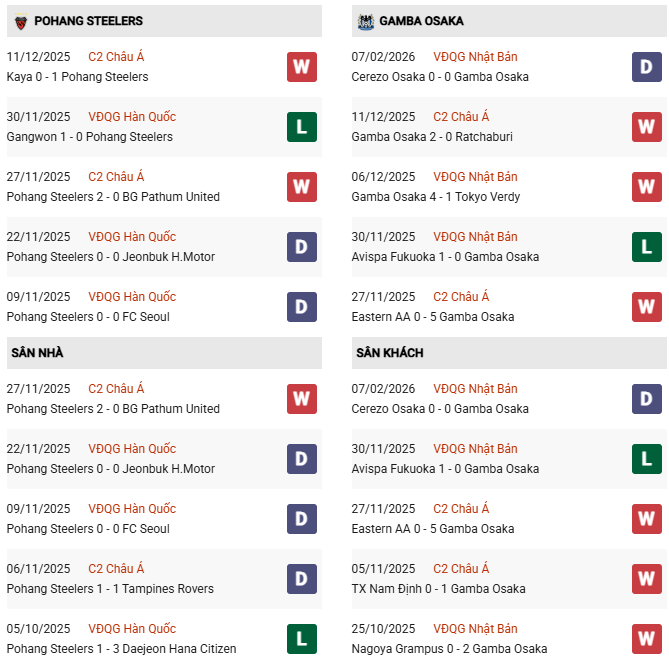The width and height of the screenshot is (669, 661).
Task: Click the GAMBA OSAKA header title
Action: 421,21
